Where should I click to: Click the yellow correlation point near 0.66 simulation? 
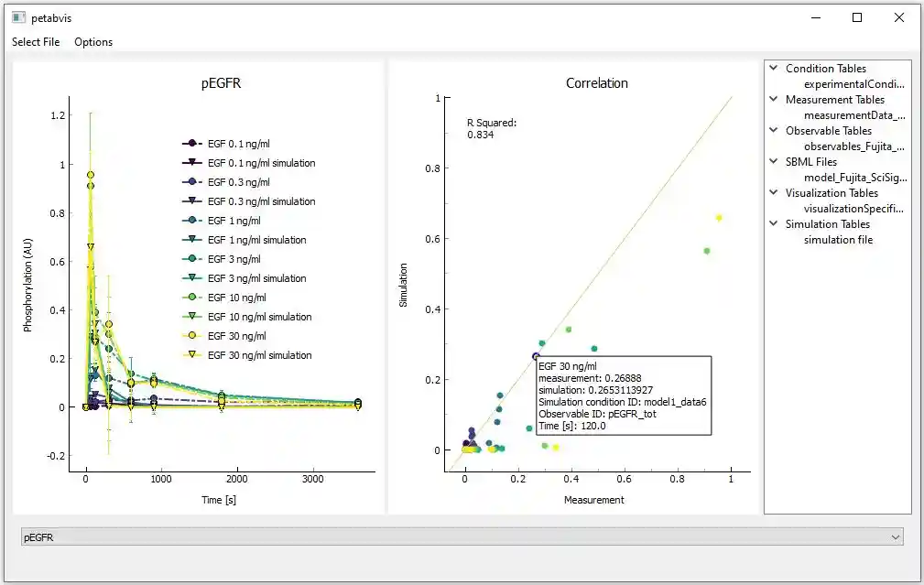pos(719,218)
